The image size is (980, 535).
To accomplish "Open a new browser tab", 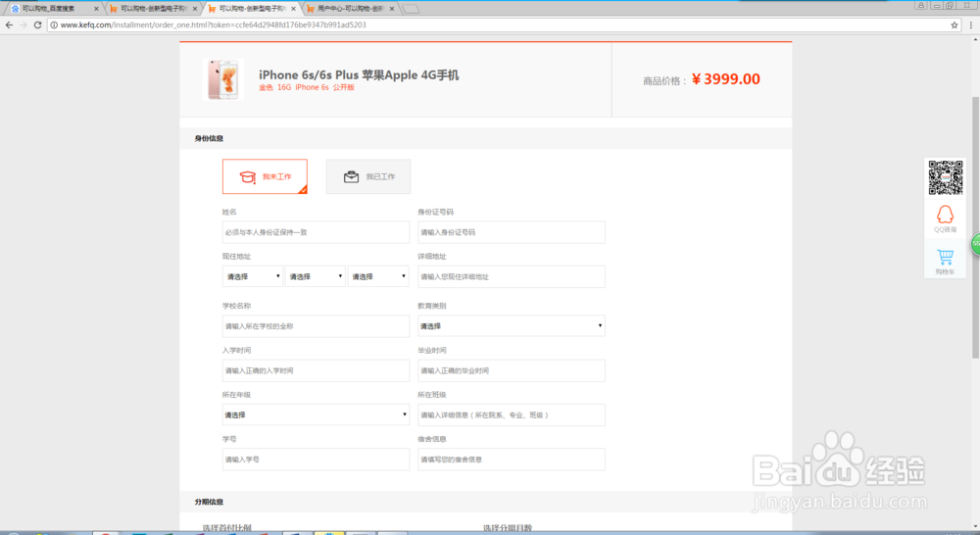I will [411, 9].
